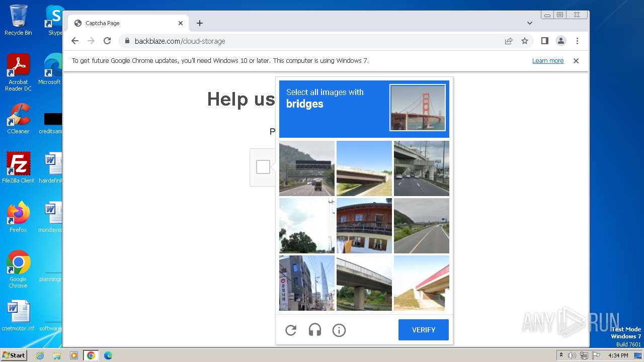This screenshot has width=644, height=362.
Task: Open the Windows Start menu
Action: click(x=14, y=355)
